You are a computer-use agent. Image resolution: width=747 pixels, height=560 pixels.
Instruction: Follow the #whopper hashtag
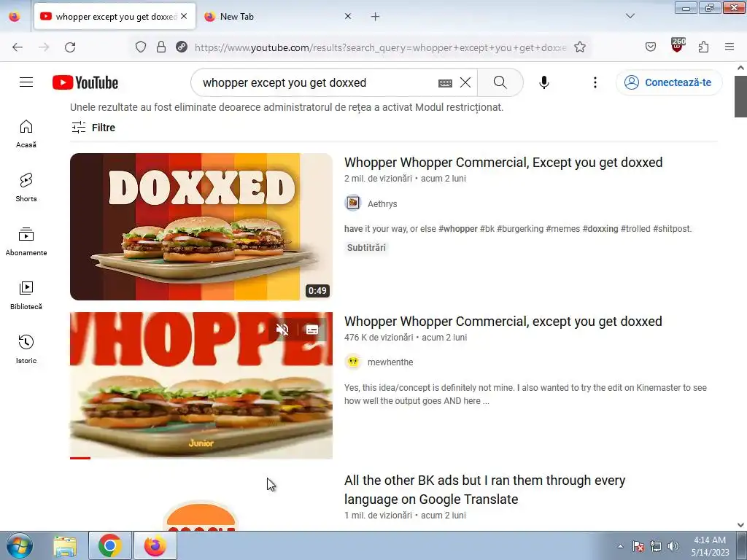click(458, 228)
